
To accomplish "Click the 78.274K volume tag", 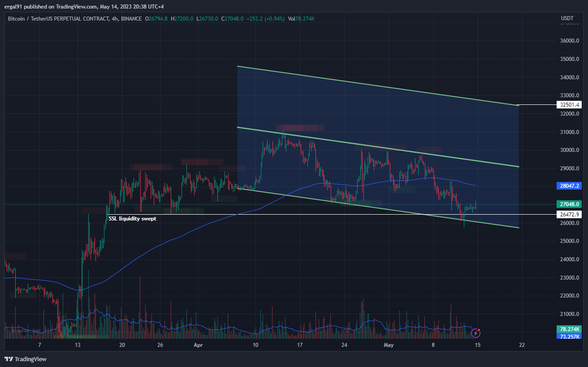I will point(569,329).
